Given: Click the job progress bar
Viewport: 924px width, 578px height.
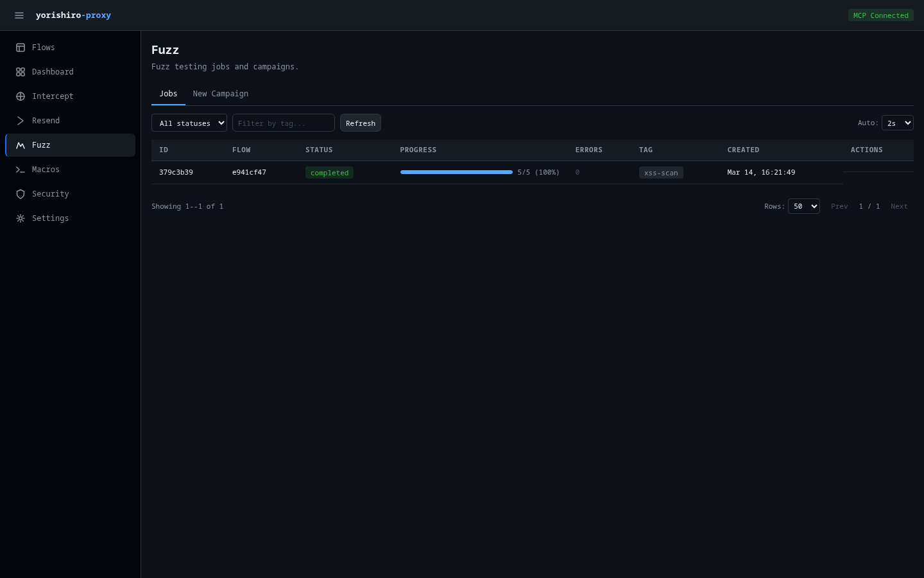Looking at the screenshot, I should (x=456, y=172).
